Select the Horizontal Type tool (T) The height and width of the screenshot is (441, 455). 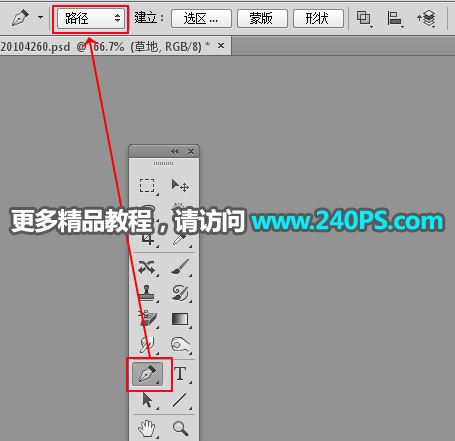[180, 374]
